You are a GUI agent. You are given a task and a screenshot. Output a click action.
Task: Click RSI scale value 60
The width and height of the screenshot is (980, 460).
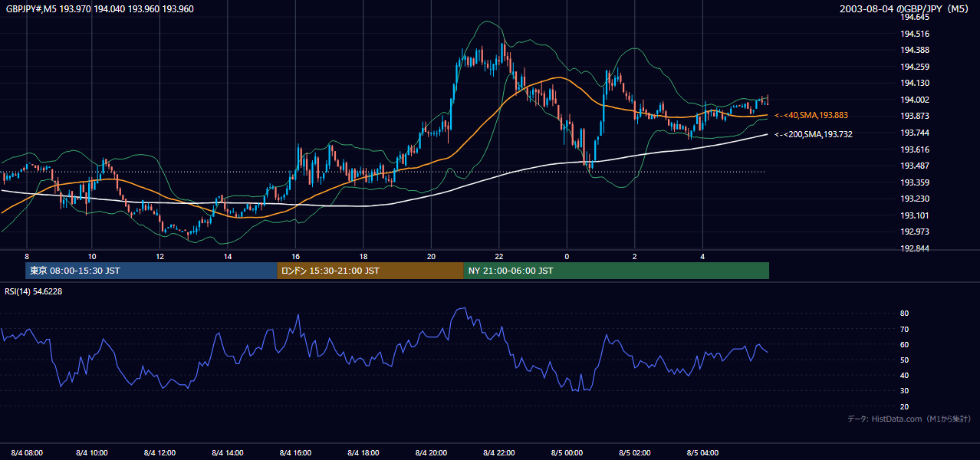(904, 344)
